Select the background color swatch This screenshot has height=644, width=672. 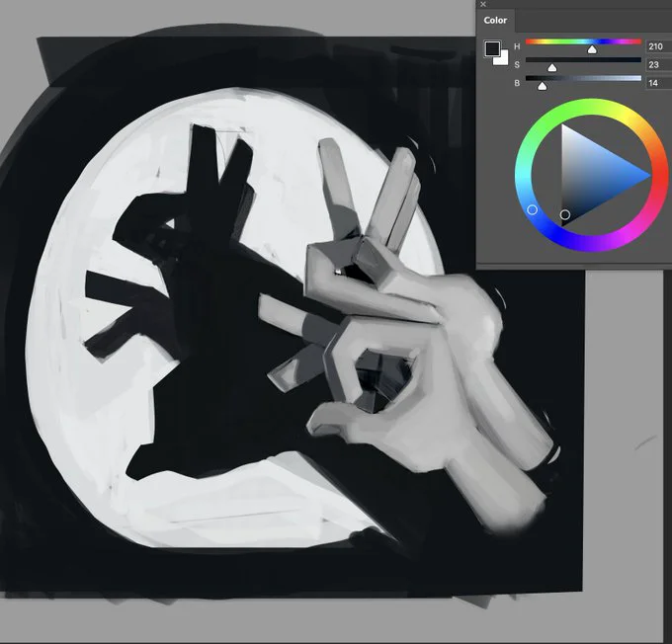tap(502, 59)
